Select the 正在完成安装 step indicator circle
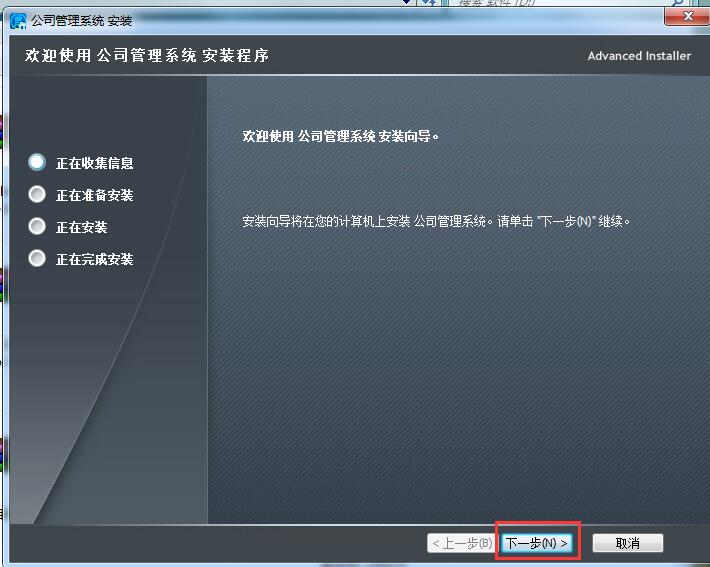This screenshot has width=710, height=567. tap(38, 258)
